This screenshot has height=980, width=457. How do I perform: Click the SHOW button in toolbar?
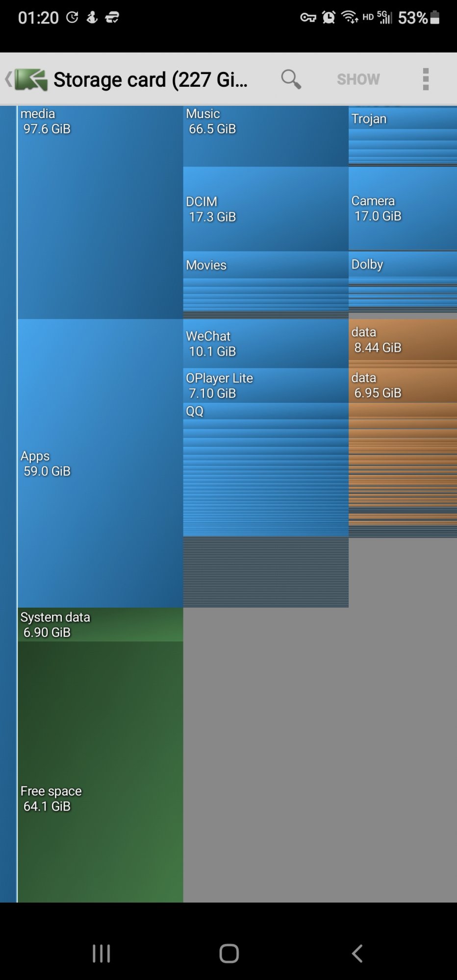[358, 79]
